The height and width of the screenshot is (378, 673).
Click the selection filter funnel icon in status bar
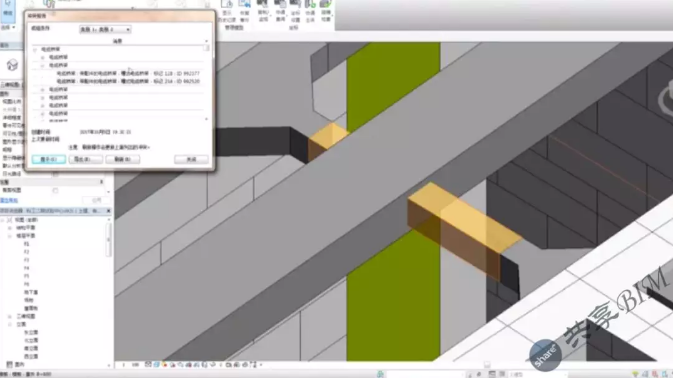pyautogui.click(x=636, y=374)
